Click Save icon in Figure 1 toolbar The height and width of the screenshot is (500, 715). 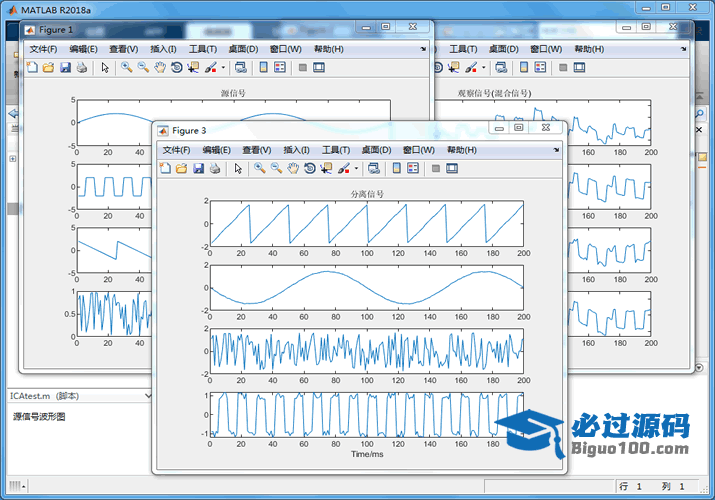coord(65,67)
